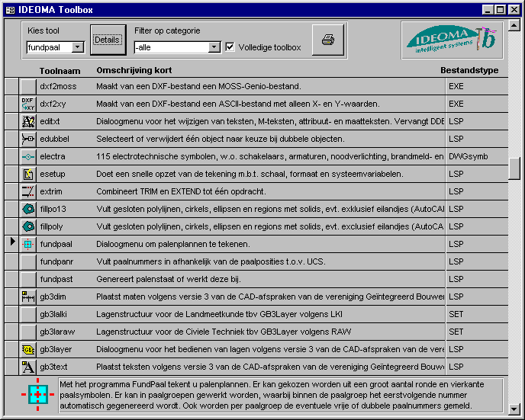Screen dimensions: 525x420
Task: Click the Details button
Action: [x=108, y=40]
